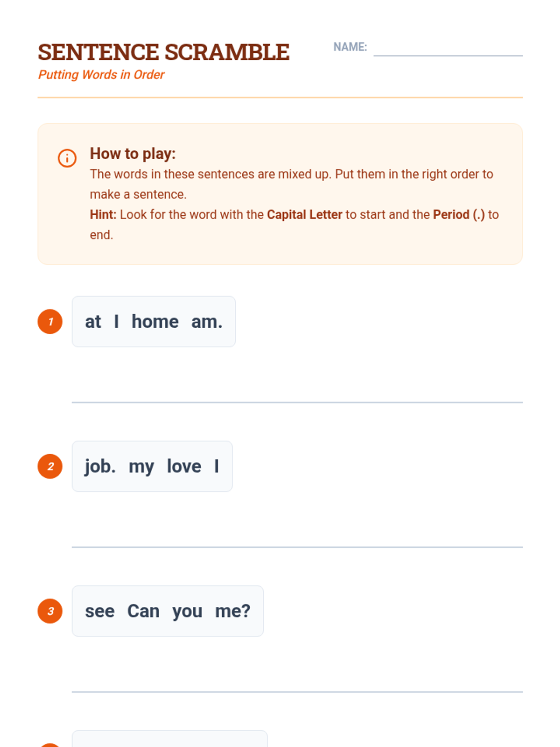The height and width of the screenshot is (747, 560).
Task: Click the word 'love' in sentence two
Action: tap(184, 466)
